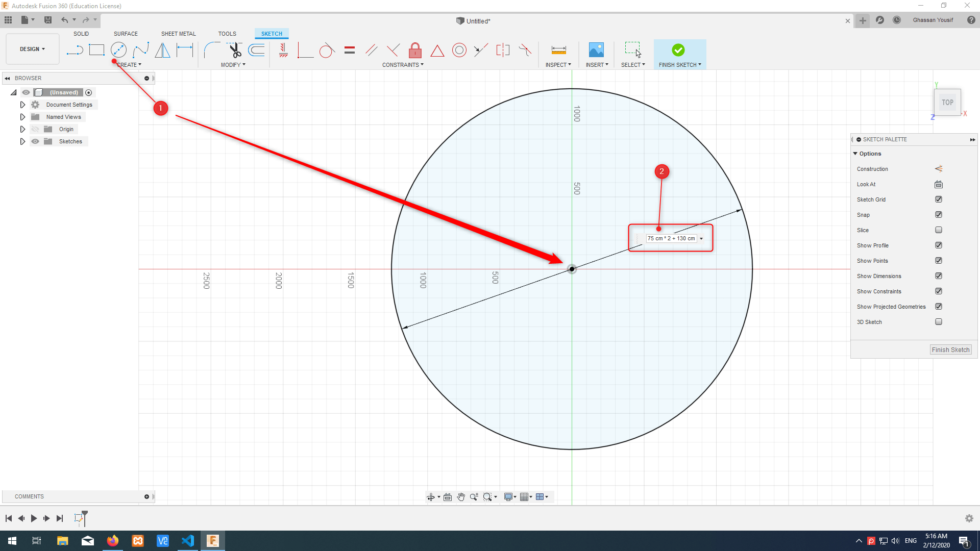The height and width of the screenshot is (551, 980).
Task: Click the Insert Image icon
Action: coord(596,50)
